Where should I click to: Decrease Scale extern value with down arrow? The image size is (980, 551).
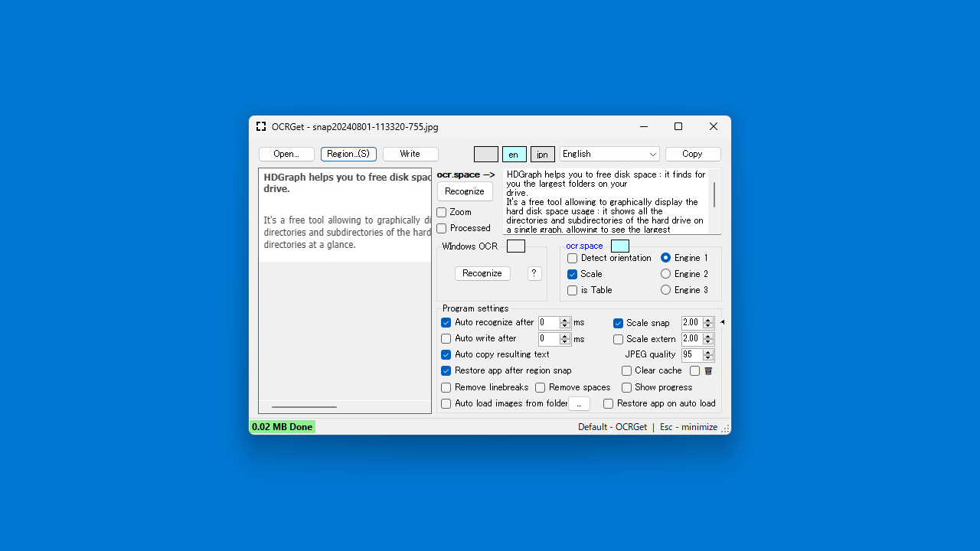point(709,342)
